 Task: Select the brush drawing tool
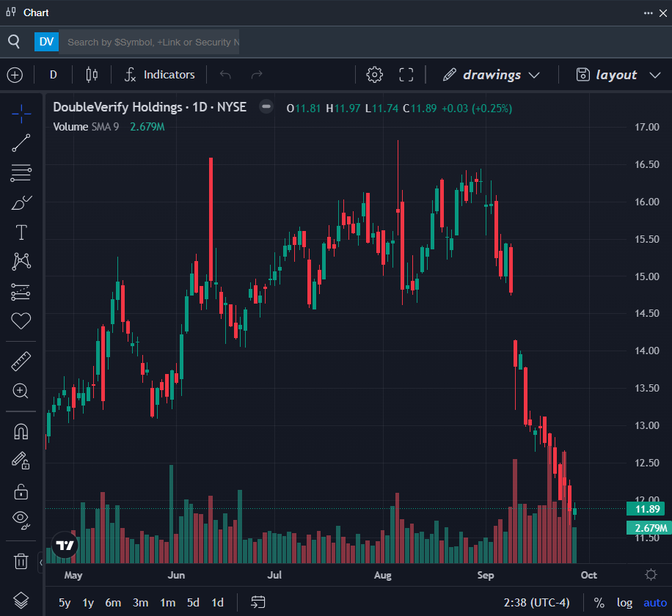pos(21,203)
